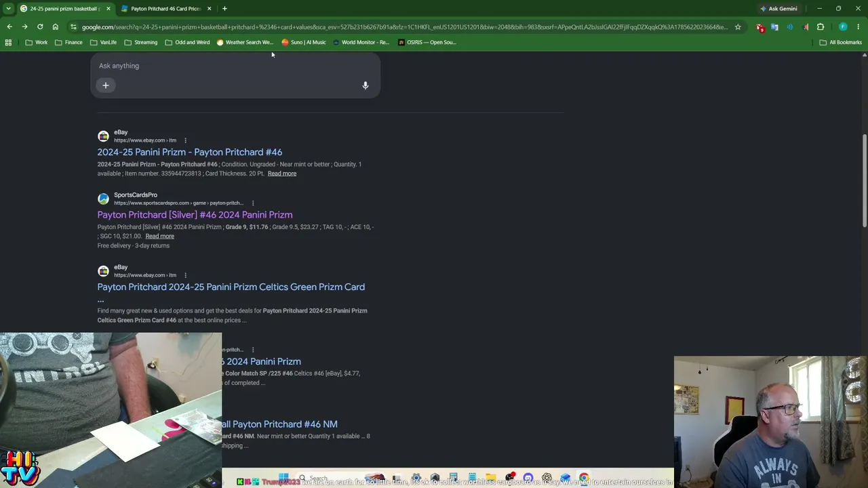Click the Chrome icon in the taskbar
This screenshot has width=868, height=488.
tap(584, 479)
